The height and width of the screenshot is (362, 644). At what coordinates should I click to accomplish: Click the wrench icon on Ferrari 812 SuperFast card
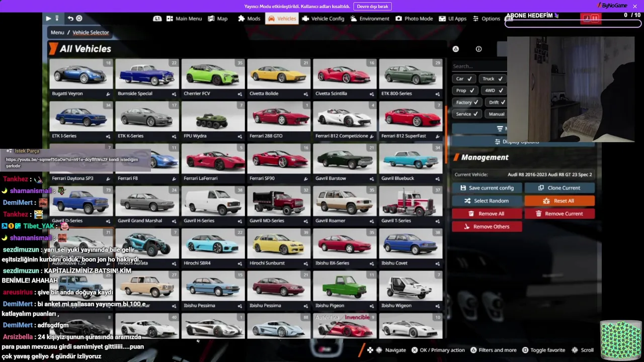coord(438,136)
